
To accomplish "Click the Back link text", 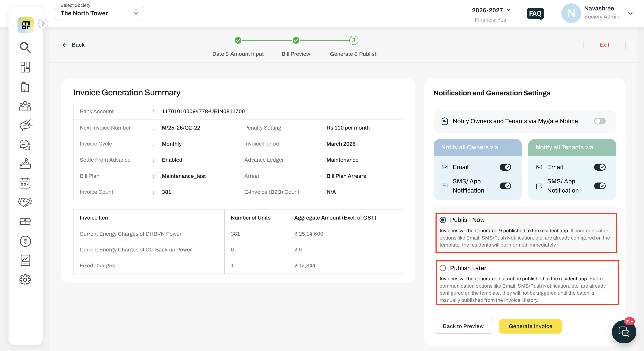I will pos(78,45).
